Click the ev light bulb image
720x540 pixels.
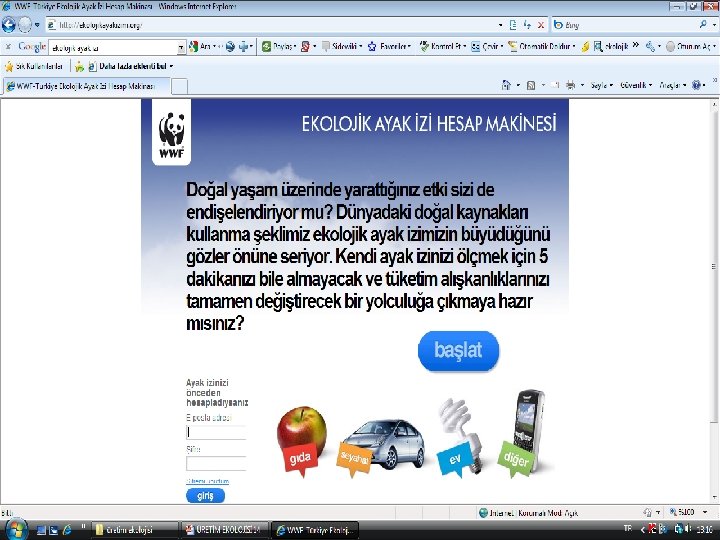[459, 436]
